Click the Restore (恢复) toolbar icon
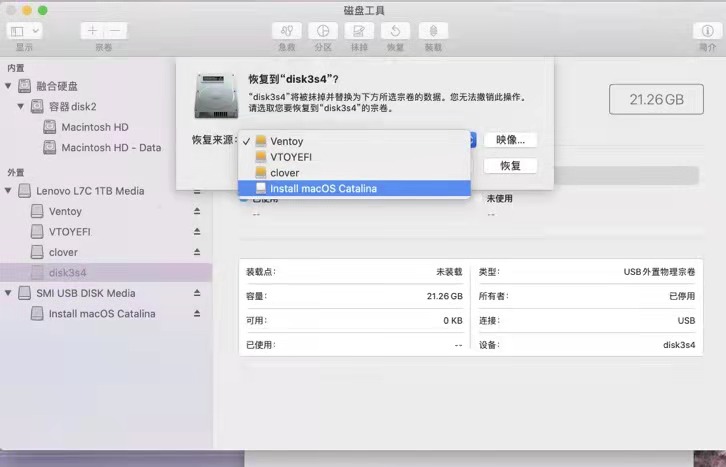The height and width of the screenshot is (467, 726). tap(395, 31)
